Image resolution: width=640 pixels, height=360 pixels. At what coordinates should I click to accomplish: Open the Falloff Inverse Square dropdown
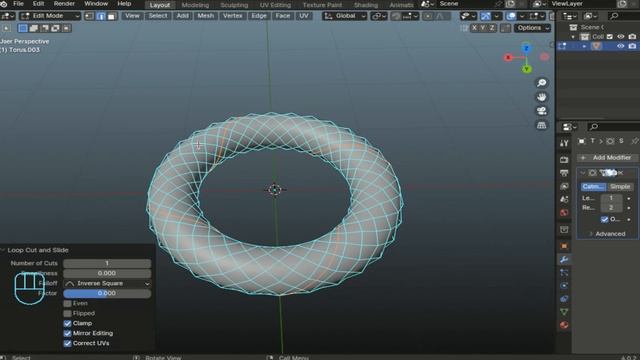(107, 283)
